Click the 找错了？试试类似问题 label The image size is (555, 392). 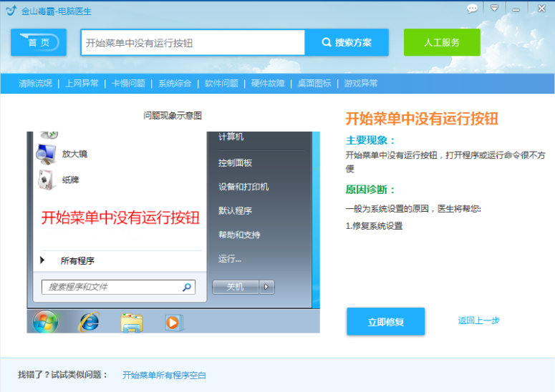(62, 375)
